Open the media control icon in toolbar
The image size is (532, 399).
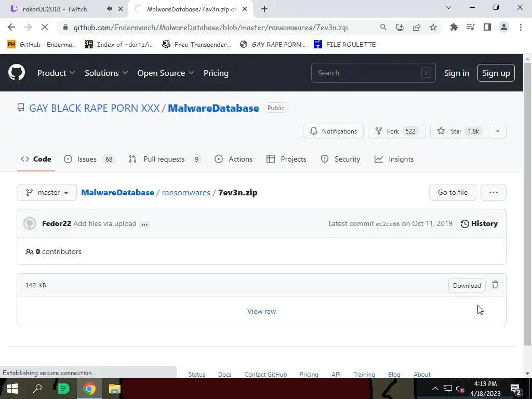click(470, 28)
